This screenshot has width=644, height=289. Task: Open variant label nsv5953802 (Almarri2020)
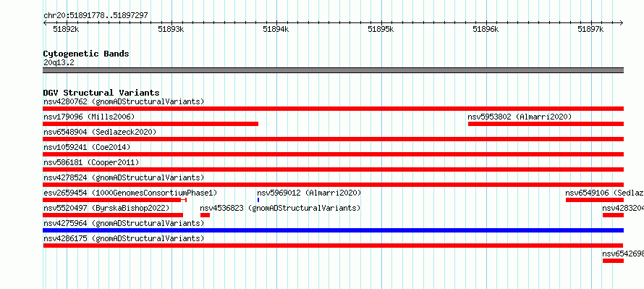coord(520,117)
